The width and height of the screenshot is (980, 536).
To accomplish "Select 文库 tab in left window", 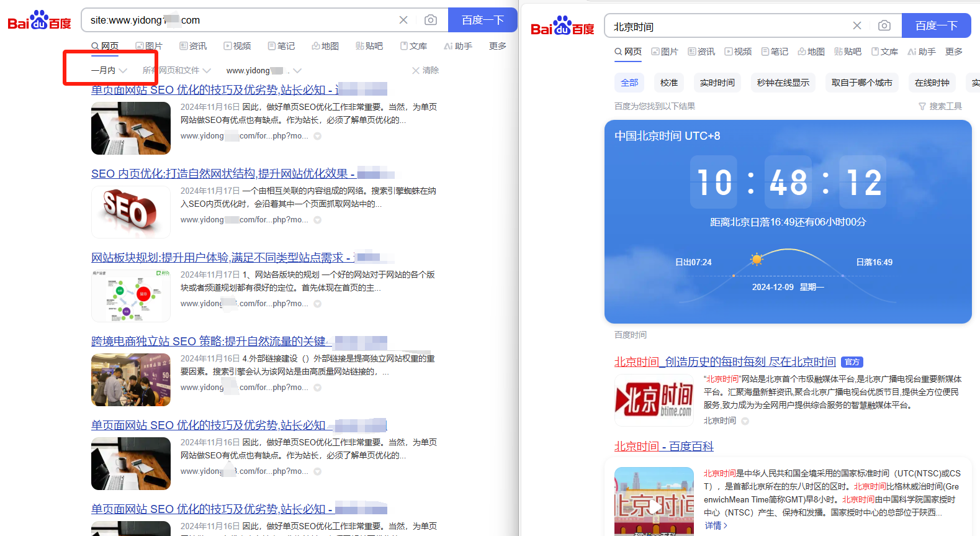I will [x=413, y=46].
